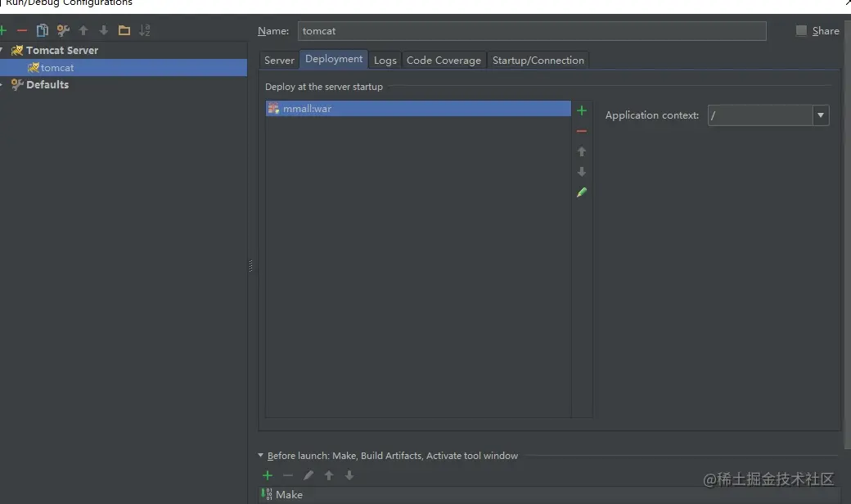This screenshot has width=851, height=504.
Task: Click the Tomcat Server group icon
Action: 17,51
